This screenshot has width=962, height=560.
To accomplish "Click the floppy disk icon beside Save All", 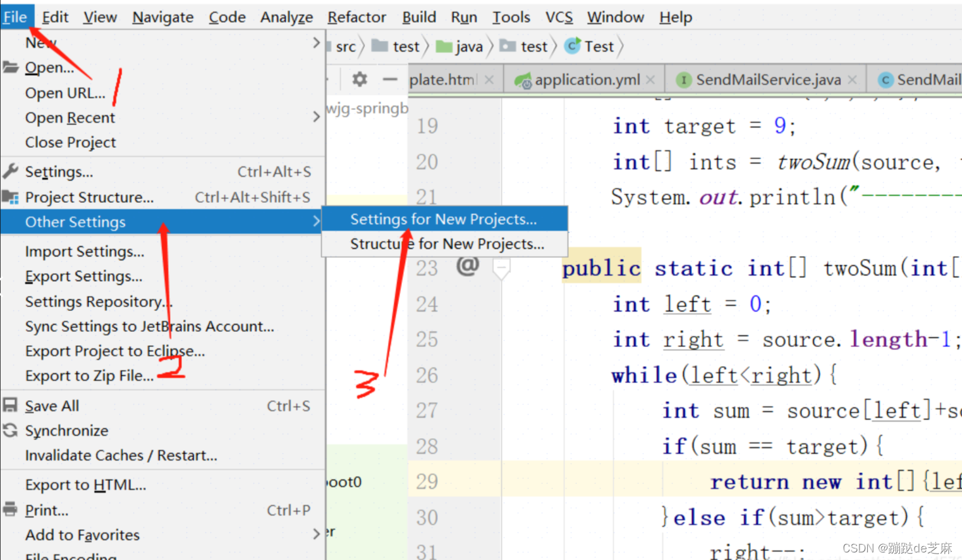I will [x=9, y=405].
